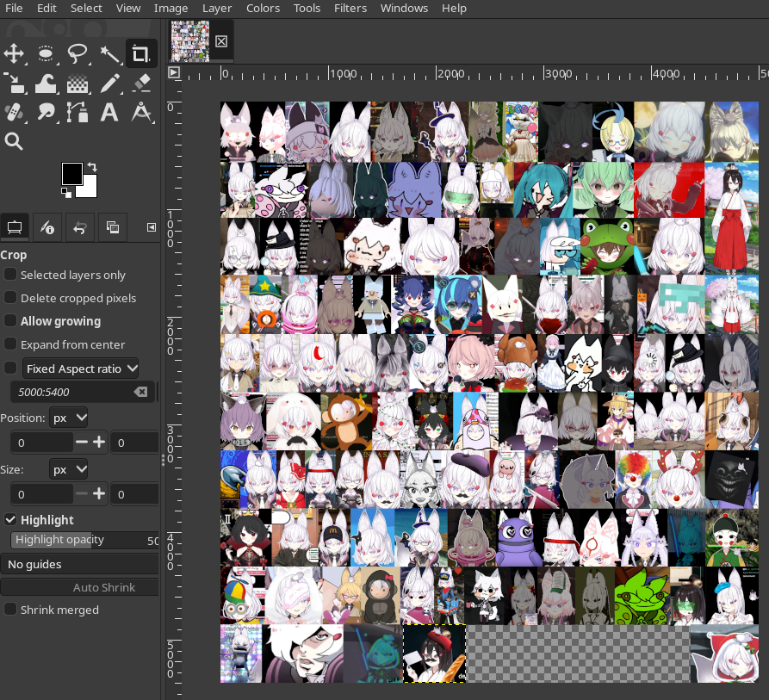
Task: Select the Pencil tool
Action: pyautogui.click(x=109, y=83)
